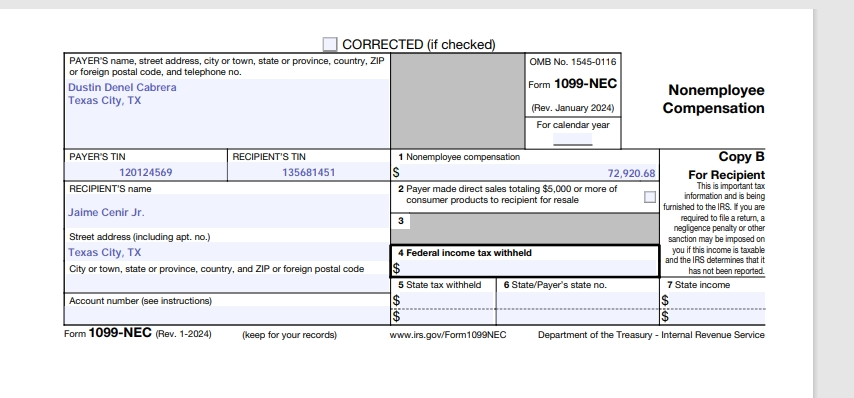Image resolution: width=854 pixels, height=398 pixels.
Task: Click the OMB No. 1545-0116 text
Action: pos(573,62)
